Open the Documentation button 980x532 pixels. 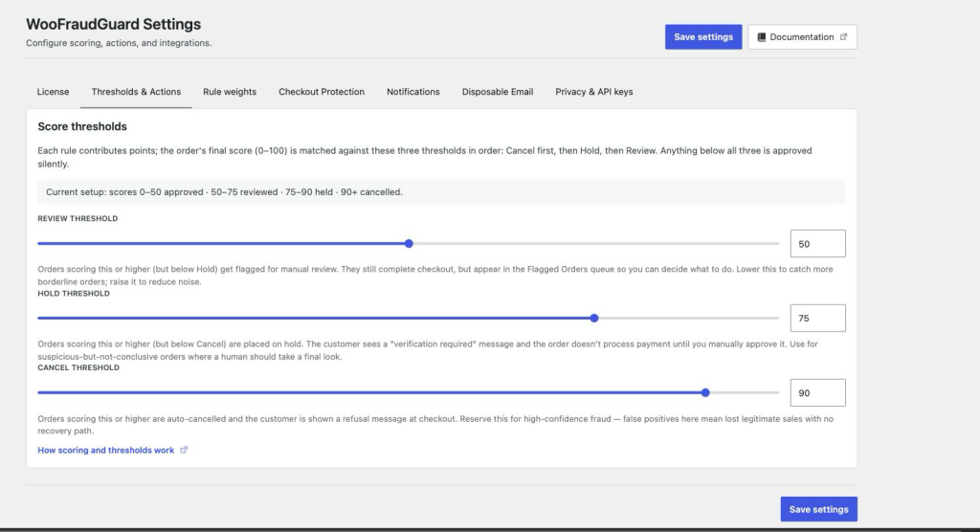pos(802,37)
